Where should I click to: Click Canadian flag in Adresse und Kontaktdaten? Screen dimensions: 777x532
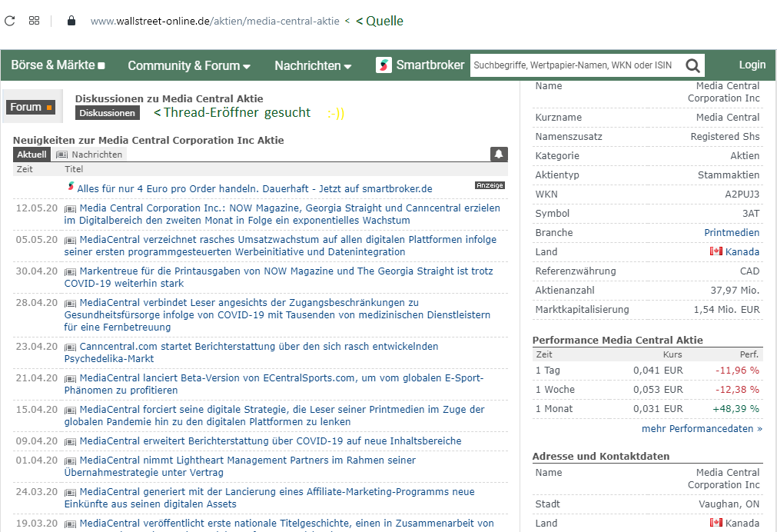(x=716, y=523)
